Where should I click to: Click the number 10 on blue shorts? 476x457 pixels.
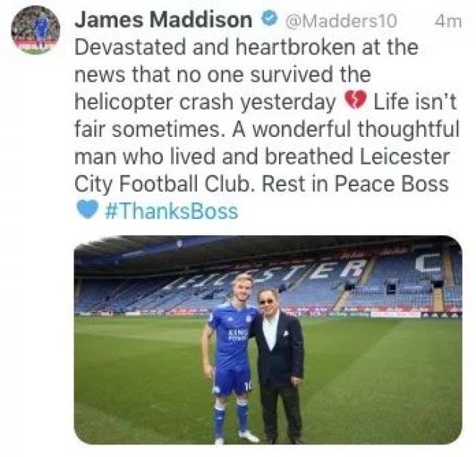[248, 386]
